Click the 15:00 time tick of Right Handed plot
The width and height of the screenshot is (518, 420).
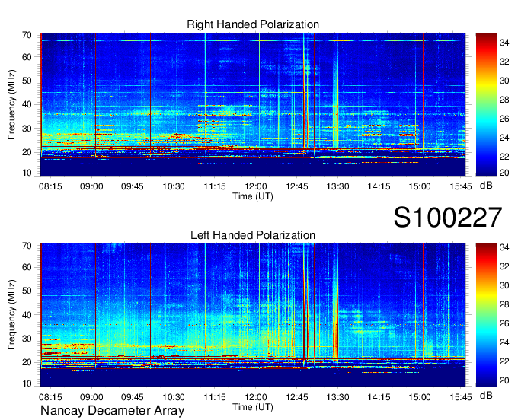pos(420,186)
